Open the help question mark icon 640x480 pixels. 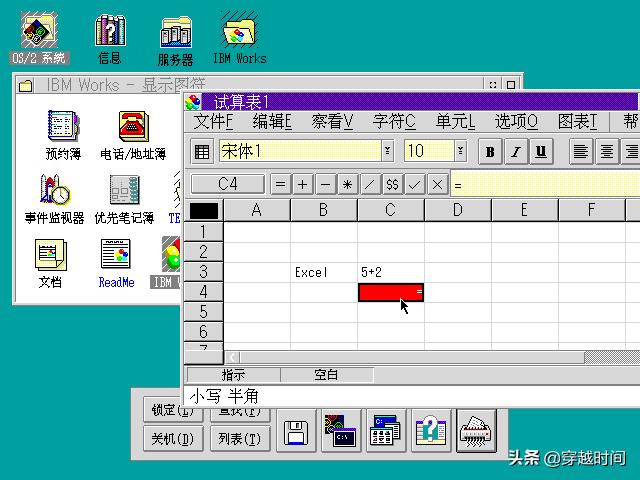coord(430,431)
